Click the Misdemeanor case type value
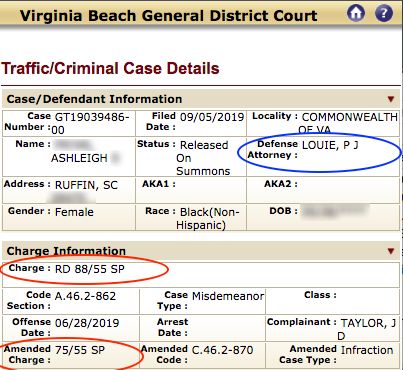 [x=228, y=296]
